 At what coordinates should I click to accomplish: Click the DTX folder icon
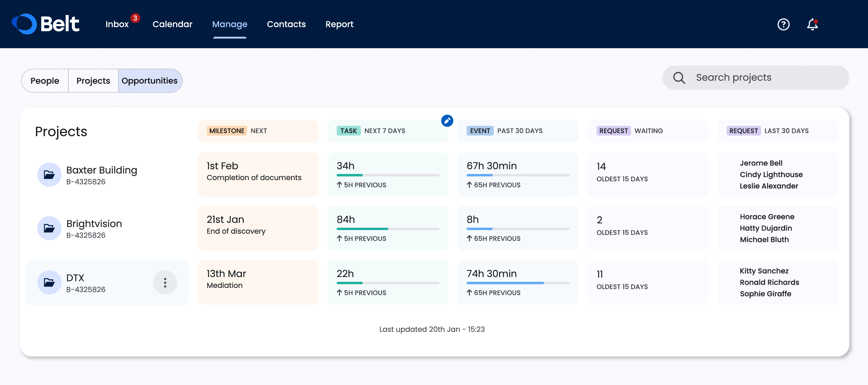click(49, 282)
